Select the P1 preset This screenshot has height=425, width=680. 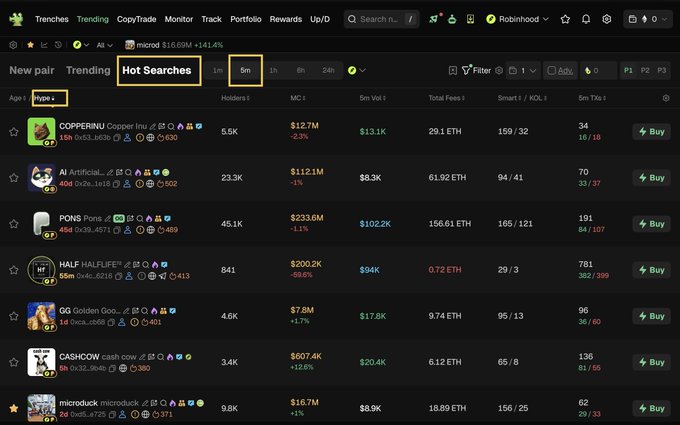coord(628,70)
